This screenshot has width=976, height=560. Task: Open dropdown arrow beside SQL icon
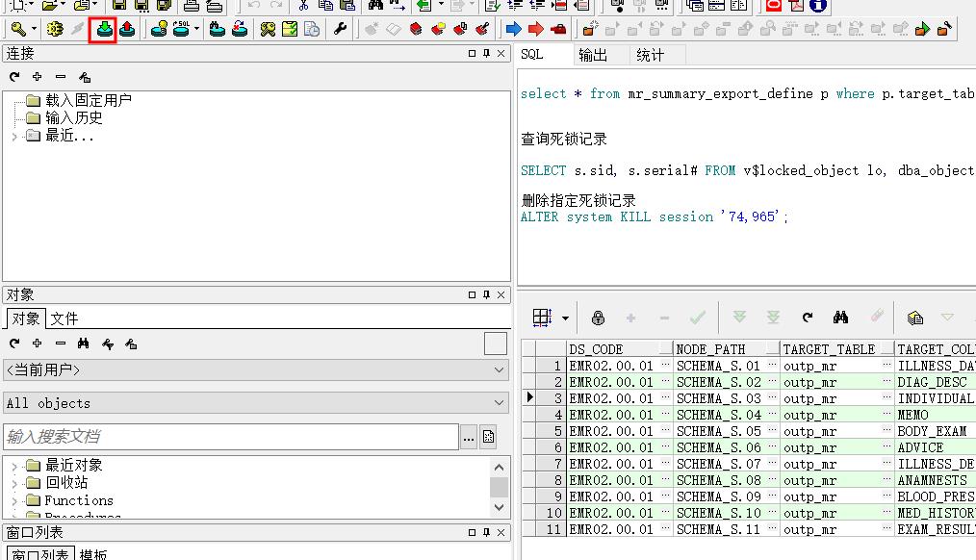point(196,29)
